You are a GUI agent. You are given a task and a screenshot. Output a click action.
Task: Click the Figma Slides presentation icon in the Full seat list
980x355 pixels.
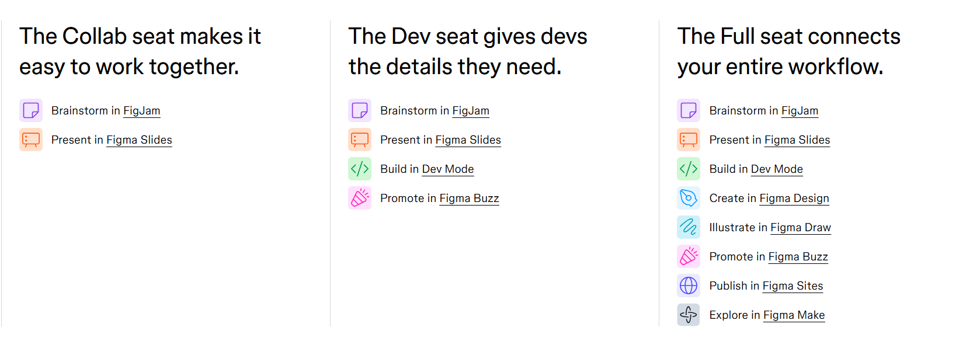pos(689,140)
